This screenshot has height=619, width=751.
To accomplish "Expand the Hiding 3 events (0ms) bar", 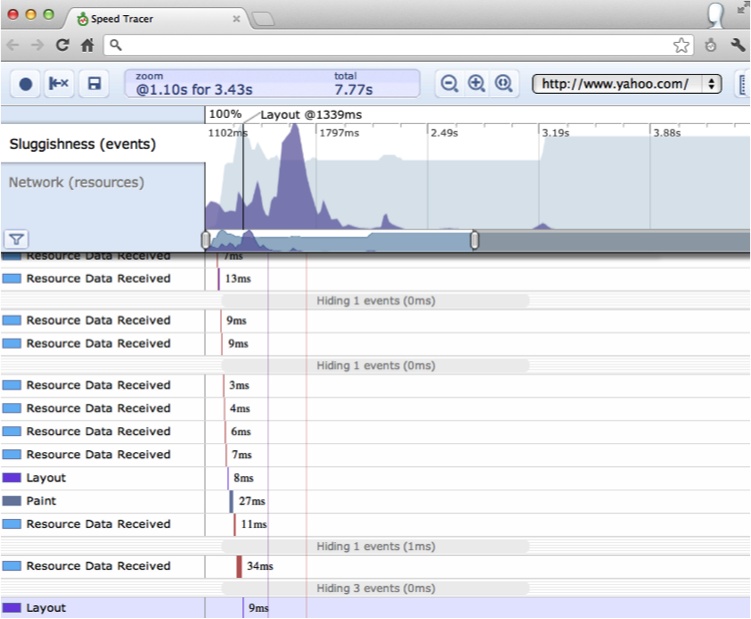I will pos(376,588).
